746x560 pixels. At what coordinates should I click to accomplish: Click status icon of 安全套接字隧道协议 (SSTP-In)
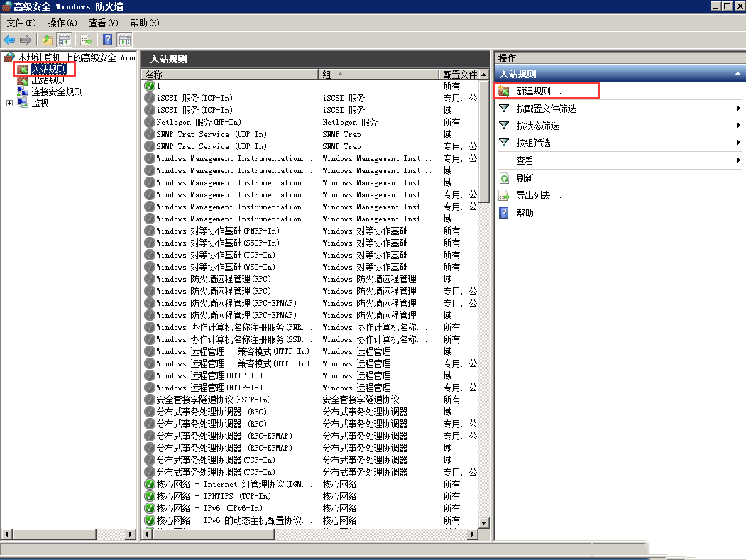[150, 400]
